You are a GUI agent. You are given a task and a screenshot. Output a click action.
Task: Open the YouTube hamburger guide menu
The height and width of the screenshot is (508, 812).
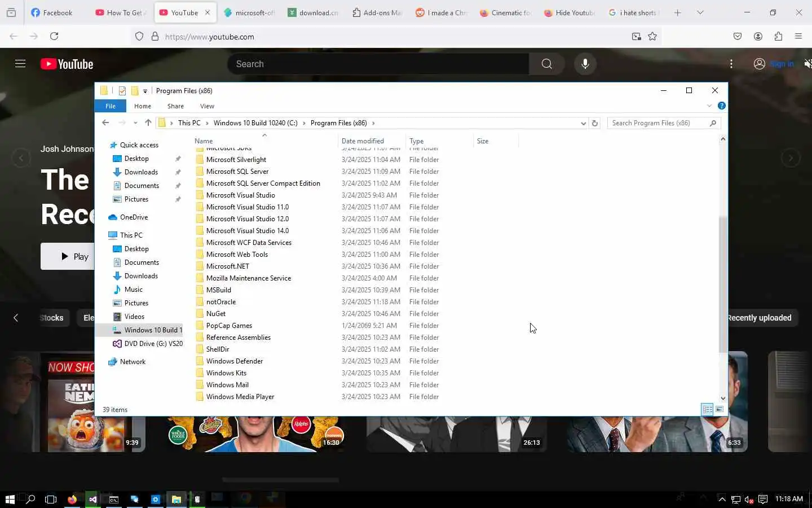coord(20,64)
